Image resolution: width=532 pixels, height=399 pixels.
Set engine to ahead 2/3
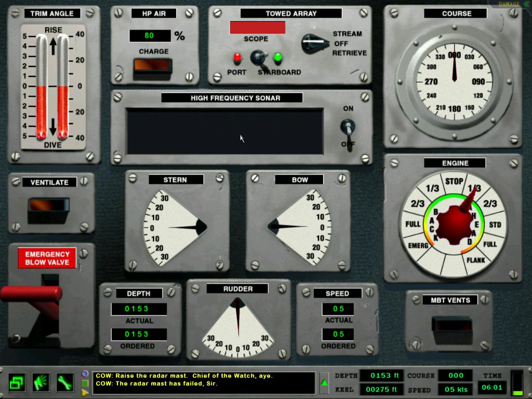[x=490, y=203]
